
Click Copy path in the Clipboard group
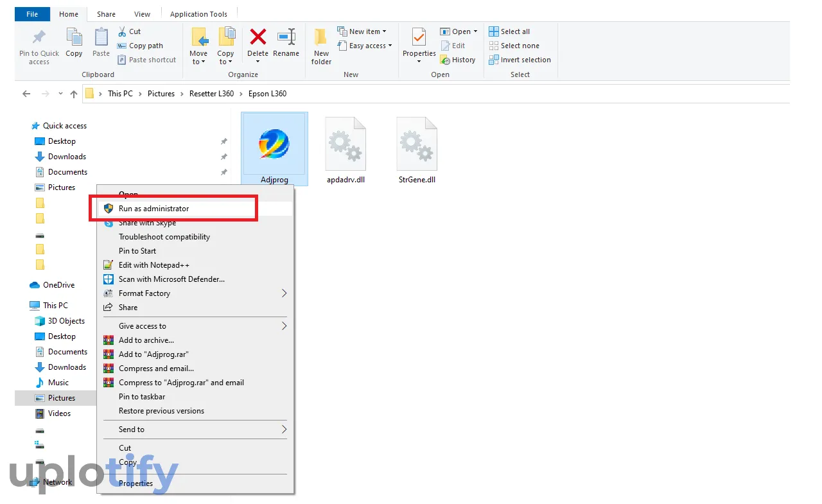pos(141,46)
